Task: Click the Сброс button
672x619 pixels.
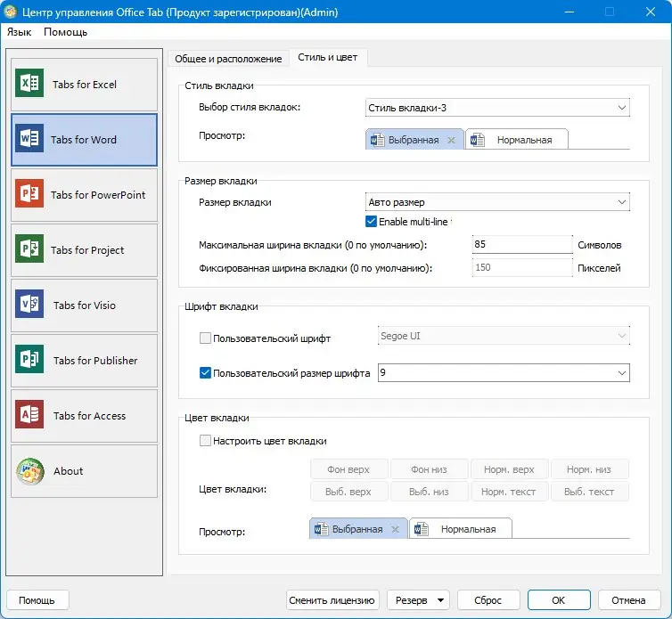Action: [488, 600]
